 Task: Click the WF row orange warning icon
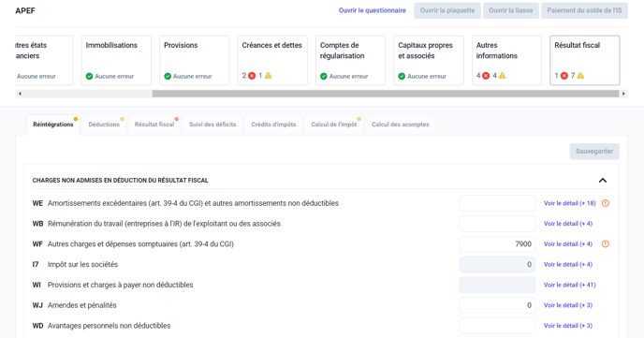(606, 244)
